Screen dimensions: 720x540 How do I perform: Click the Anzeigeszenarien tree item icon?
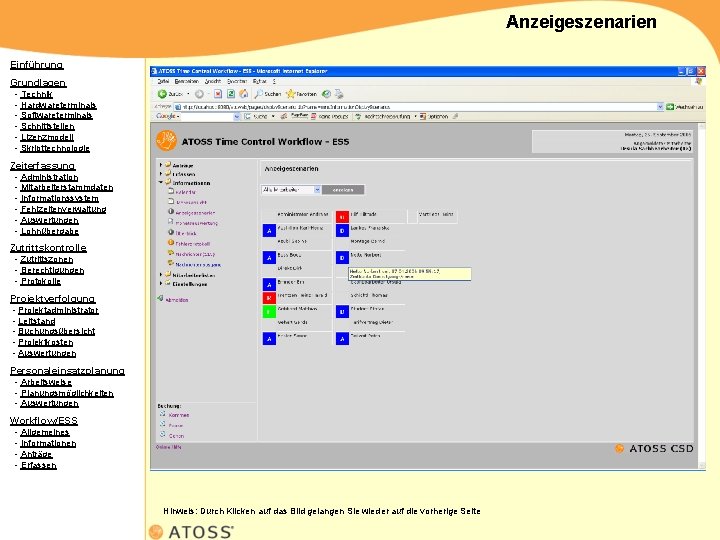coord(171,212)
